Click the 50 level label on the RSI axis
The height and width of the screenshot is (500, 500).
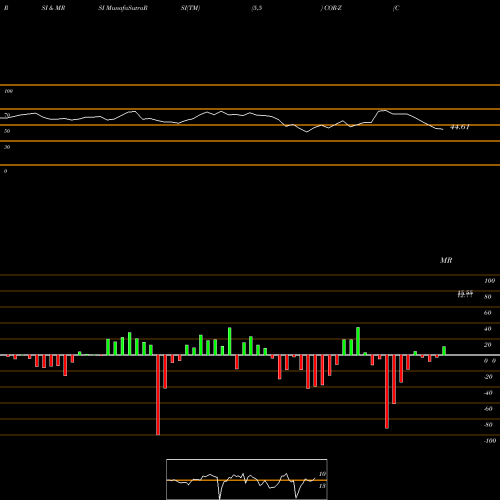point(7,131)
